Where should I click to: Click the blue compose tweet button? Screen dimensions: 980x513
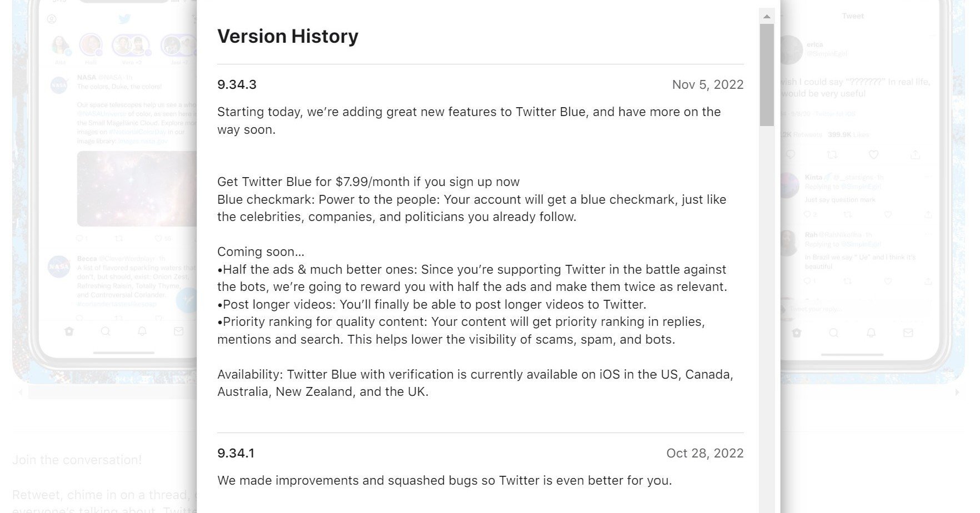(x=187, y=300)
